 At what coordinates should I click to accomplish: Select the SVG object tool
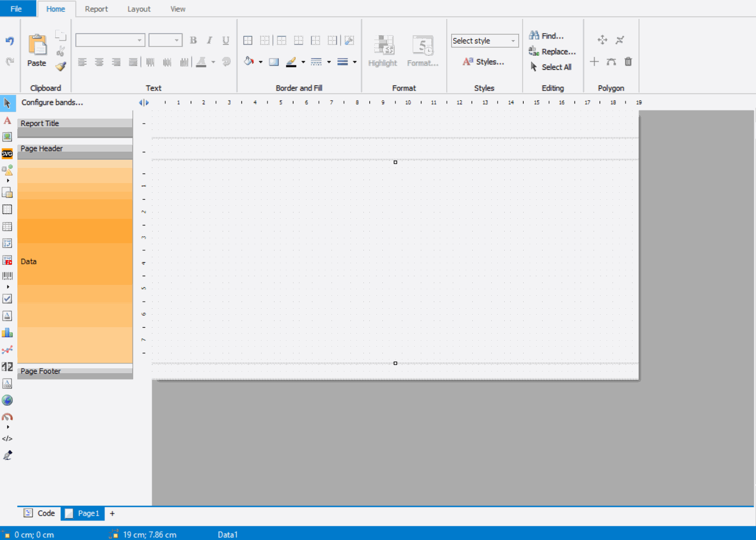click(7, 154)
